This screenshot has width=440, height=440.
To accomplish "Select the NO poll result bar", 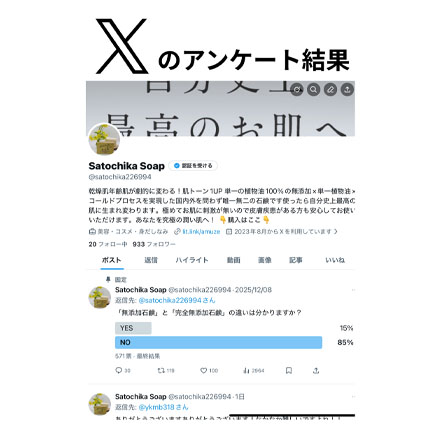I will (x=219, y=342).
